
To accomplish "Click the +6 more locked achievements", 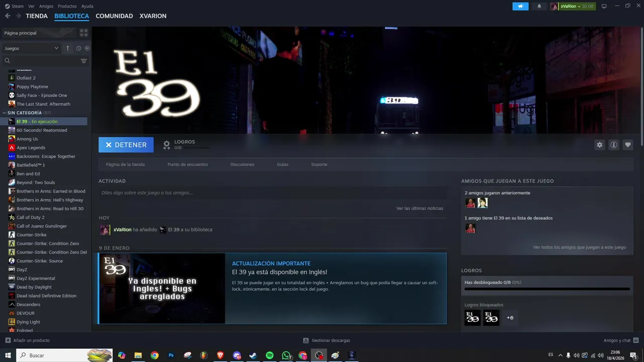I will 510,318.
